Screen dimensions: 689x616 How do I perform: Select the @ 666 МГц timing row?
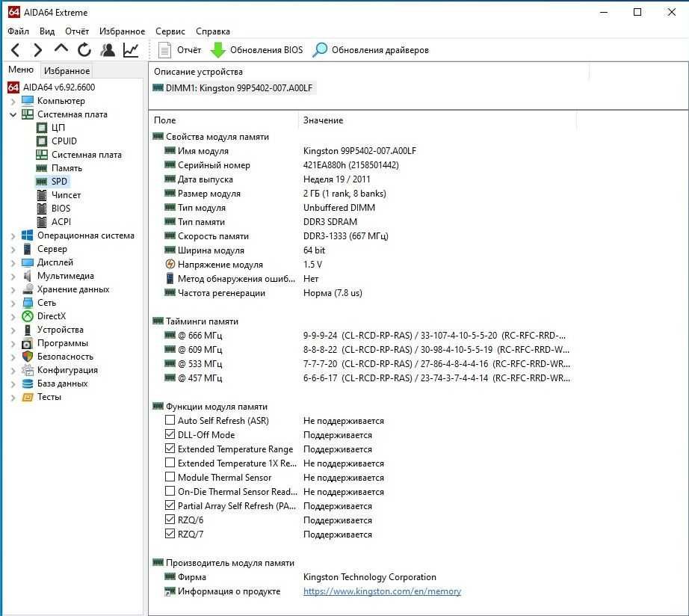[x=362, y=336]
